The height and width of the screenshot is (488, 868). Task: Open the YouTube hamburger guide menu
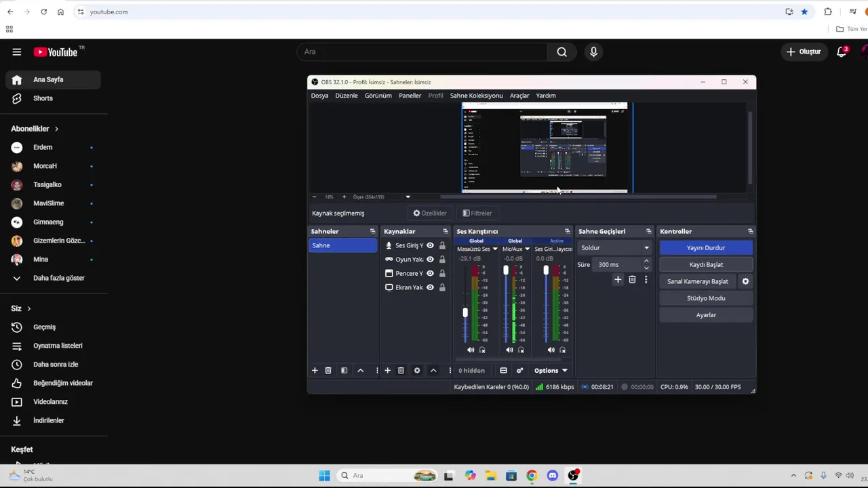point(17,52)
